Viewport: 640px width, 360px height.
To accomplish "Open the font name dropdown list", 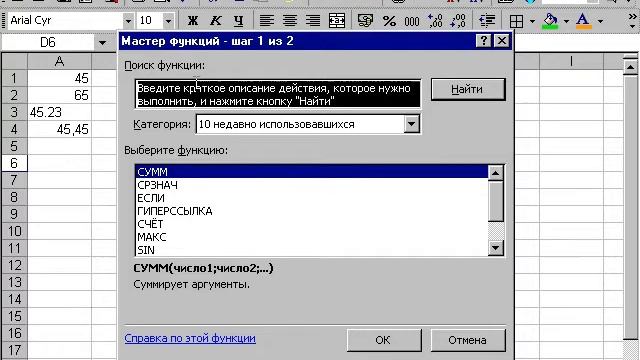I will (128, 21).
